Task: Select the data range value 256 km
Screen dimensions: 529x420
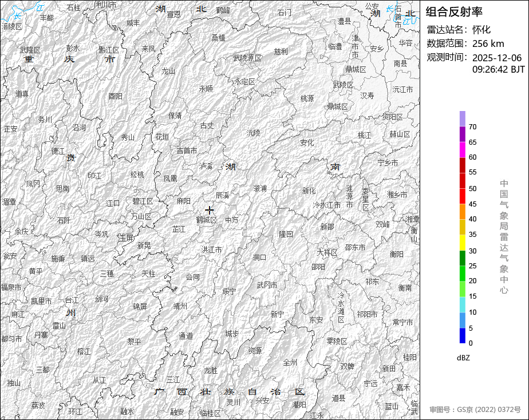Action: (488, 43)
